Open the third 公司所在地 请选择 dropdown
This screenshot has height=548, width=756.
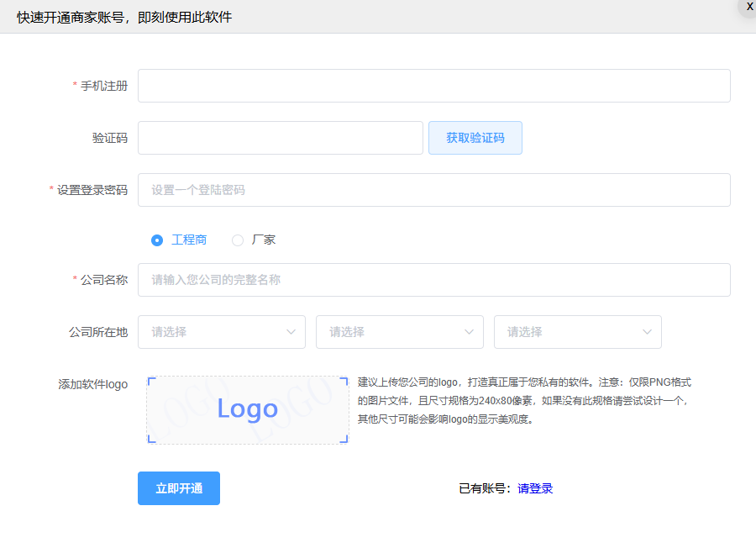click(578, 332)
